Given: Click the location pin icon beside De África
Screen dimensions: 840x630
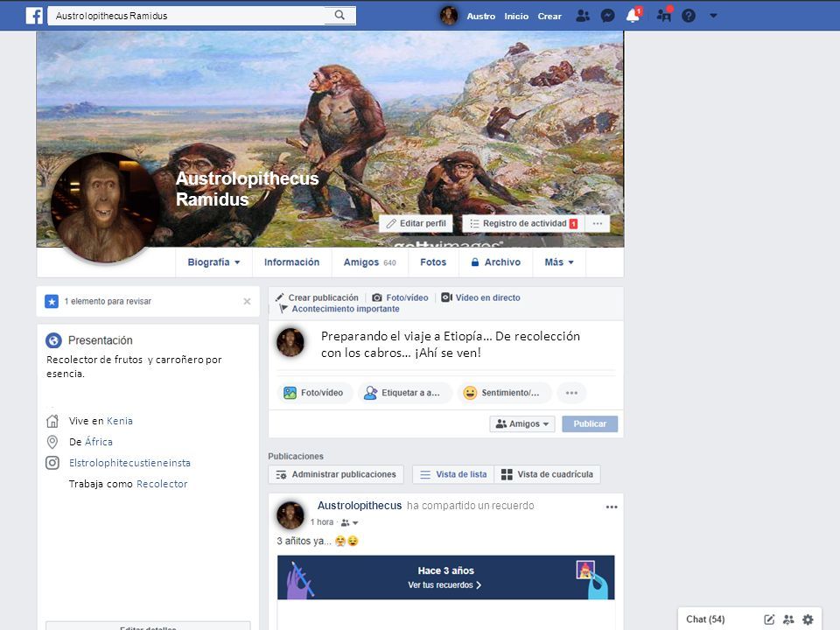Looking at the screenshot, I should pos(52,442).
